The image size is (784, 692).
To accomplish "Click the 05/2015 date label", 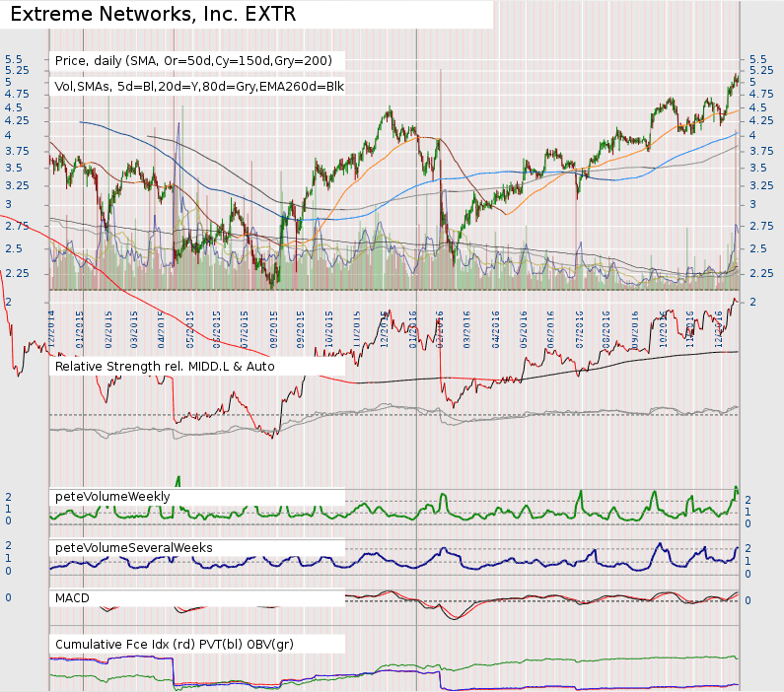I will pyautogui.click(x=190, y=330).
